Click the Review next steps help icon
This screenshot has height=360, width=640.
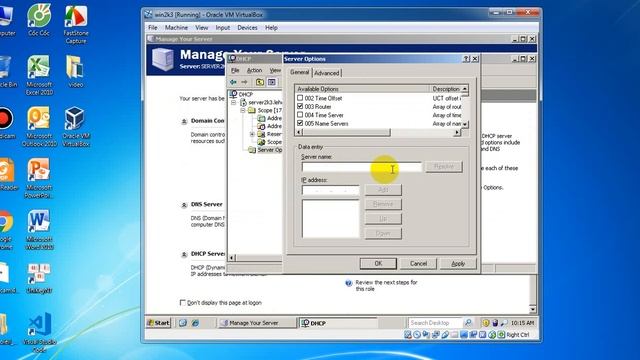tap(349, 283)
